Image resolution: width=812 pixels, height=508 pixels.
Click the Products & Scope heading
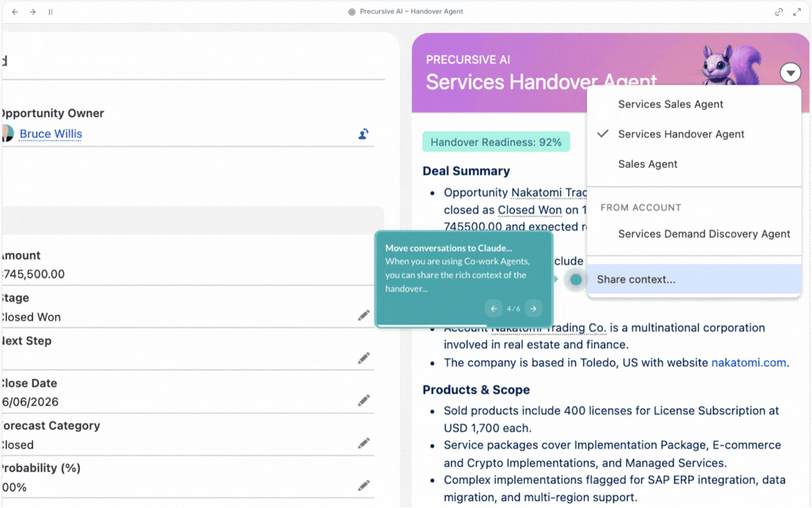pyautogui.click(x=476, y=389)
